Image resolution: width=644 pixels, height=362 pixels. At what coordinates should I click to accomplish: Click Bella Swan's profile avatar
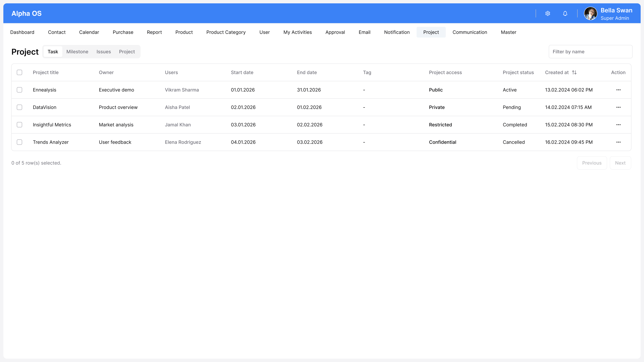coord(590,13)
